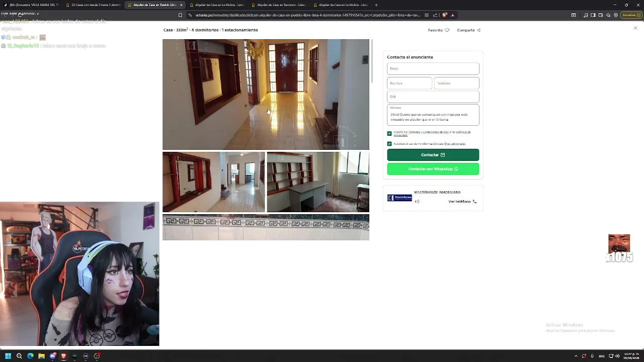Focus the Nombre input field
644x362 pixels.
(410, 83)
